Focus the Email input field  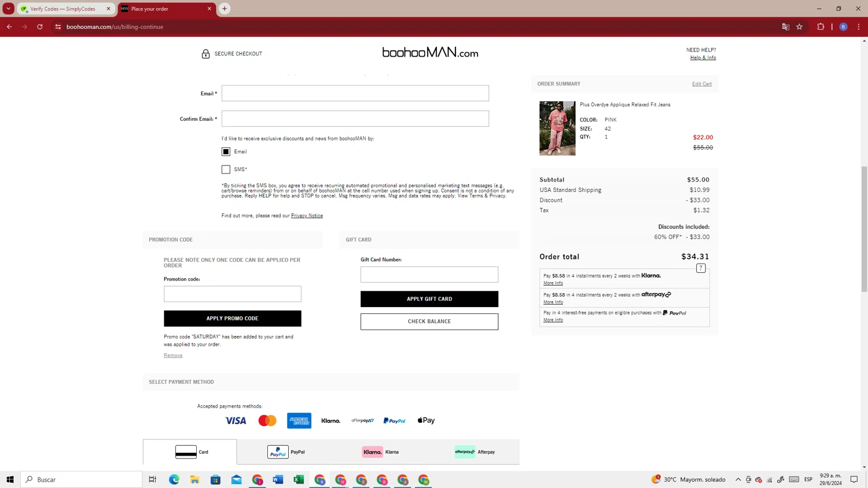tap(355, 93)
